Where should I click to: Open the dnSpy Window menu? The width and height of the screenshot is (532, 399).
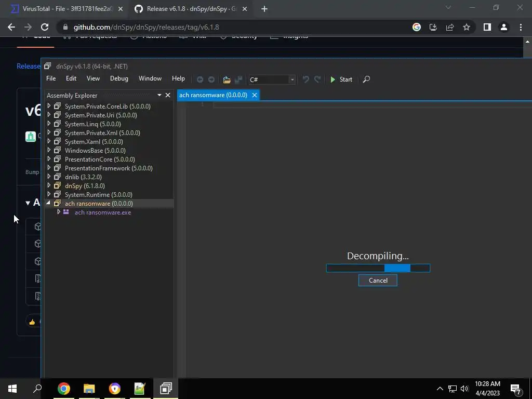click(150, 78)
